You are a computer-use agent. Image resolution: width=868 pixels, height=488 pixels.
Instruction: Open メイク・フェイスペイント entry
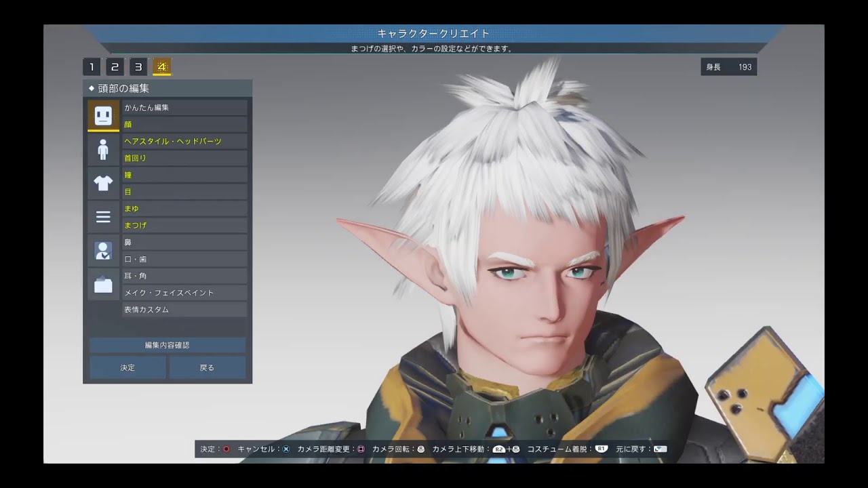pyautogui.click(x=184, y=293)
